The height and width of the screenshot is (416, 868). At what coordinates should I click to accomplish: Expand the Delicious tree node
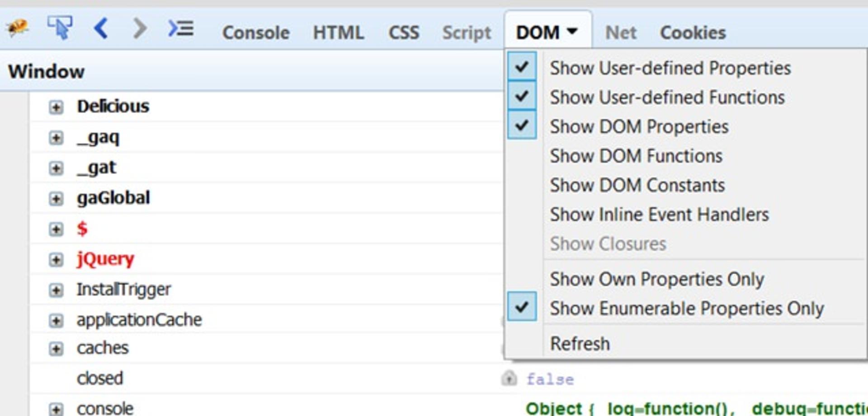pos(56,107)
